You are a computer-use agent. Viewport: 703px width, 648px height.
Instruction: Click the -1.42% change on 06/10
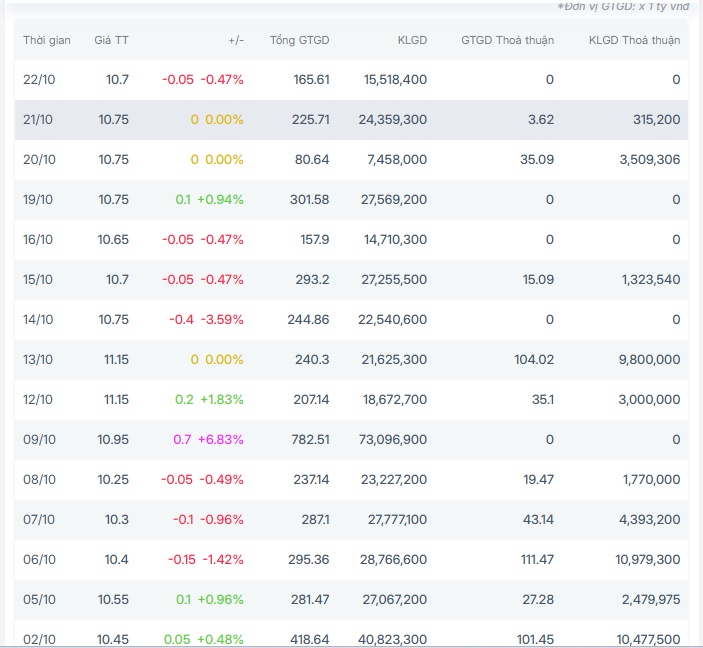tap(223, 559)
